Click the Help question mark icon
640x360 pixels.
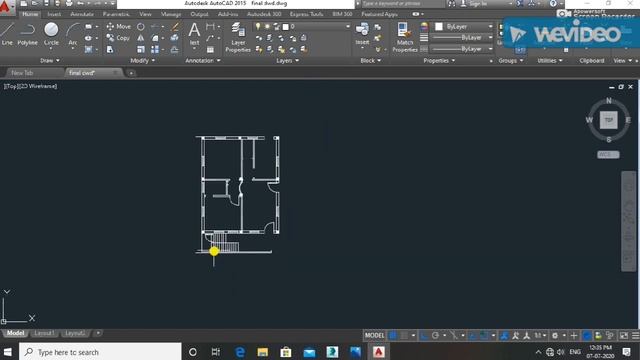point(553,3)
